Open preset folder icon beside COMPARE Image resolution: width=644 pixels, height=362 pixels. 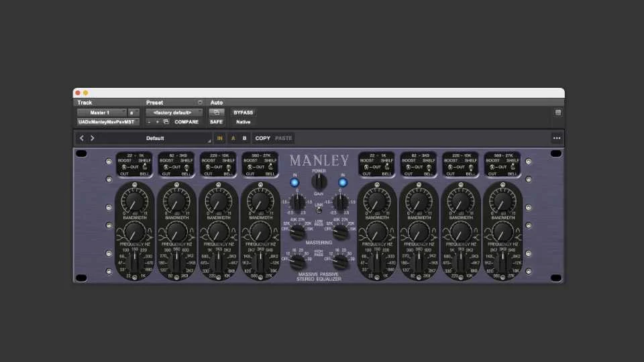pyautogui.click(x=166, y=122)
